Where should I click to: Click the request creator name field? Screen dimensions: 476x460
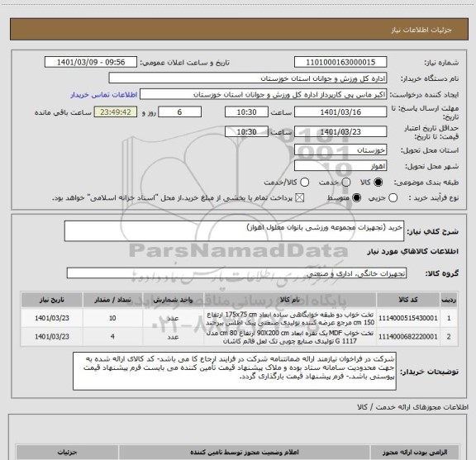tap(263, 94)
